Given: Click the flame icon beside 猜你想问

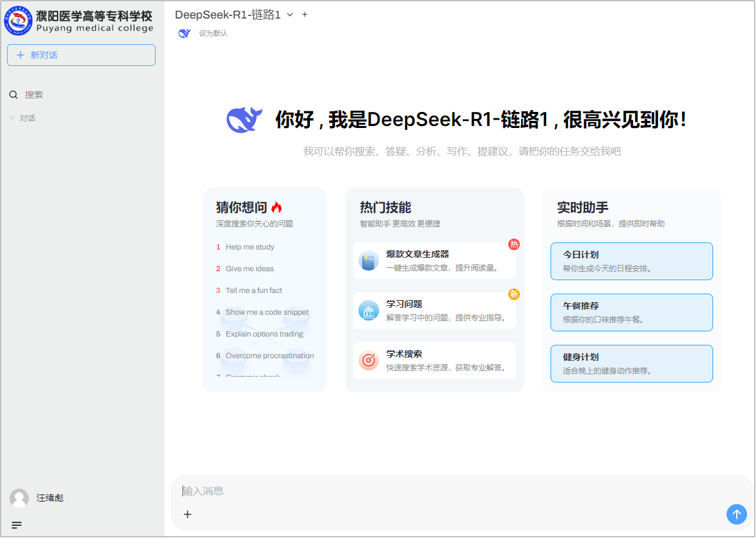Looking at the screenshot, I should point(277,208).
